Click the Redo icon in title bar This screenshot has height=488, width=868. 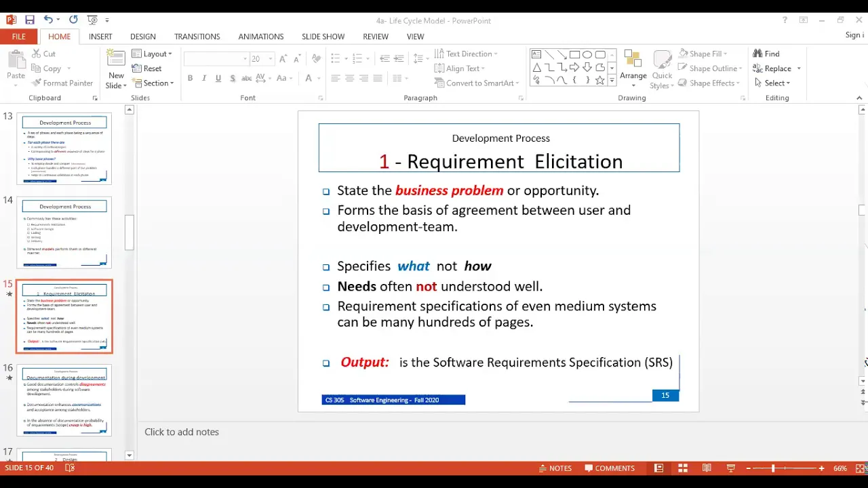pos(73,20)
